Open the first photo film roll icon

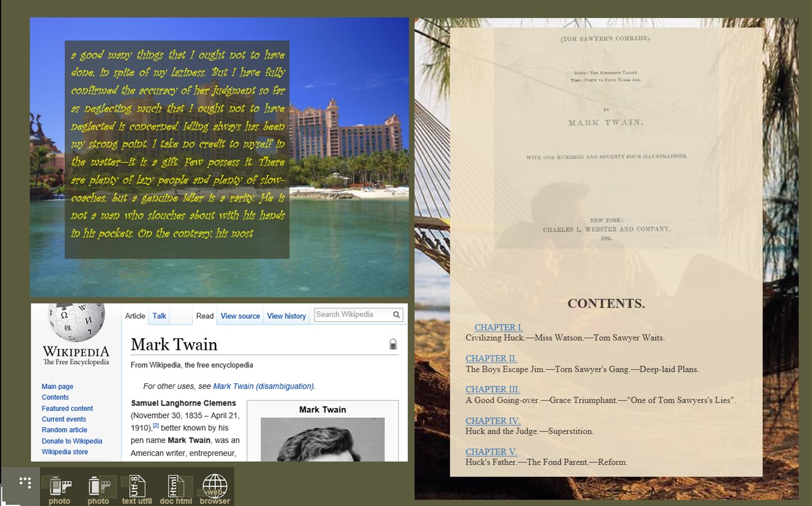coord(59,487)
